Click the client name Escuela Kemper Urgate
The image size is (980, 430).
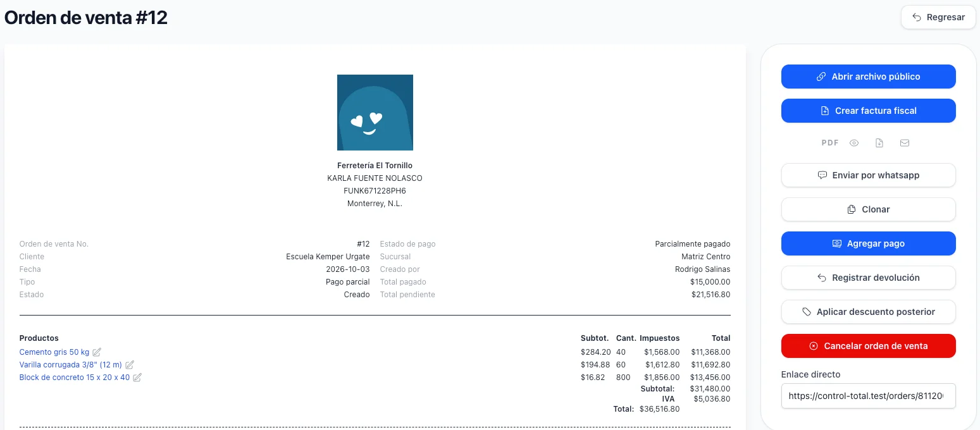(x=328, y=257)
